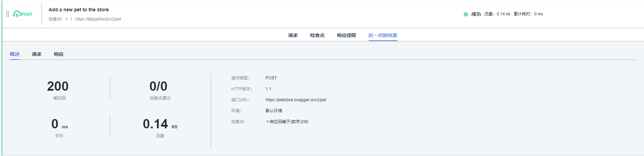Click the 0/0 检查点通过 counter
Screen dimensions: 644x156
(158, 86)
